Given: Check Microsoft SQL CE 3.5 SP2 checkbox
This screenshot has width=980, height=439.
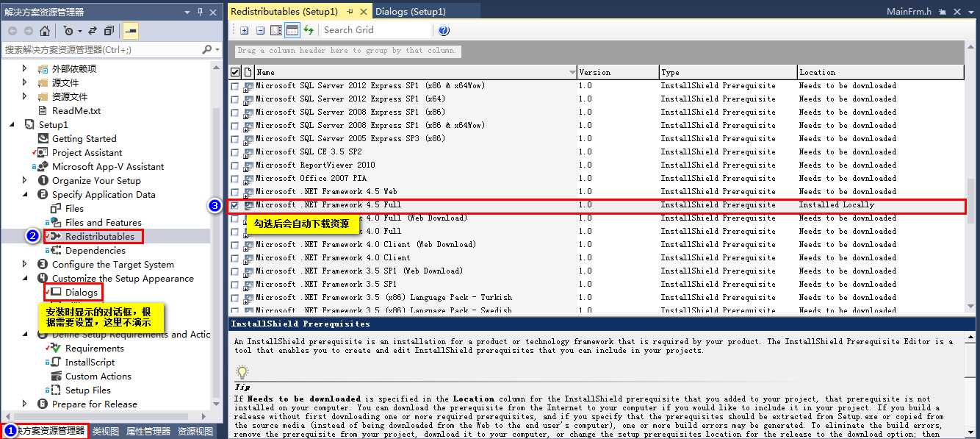Looking at the screenshot, I should pyautogui.click(x=235, y=152).
